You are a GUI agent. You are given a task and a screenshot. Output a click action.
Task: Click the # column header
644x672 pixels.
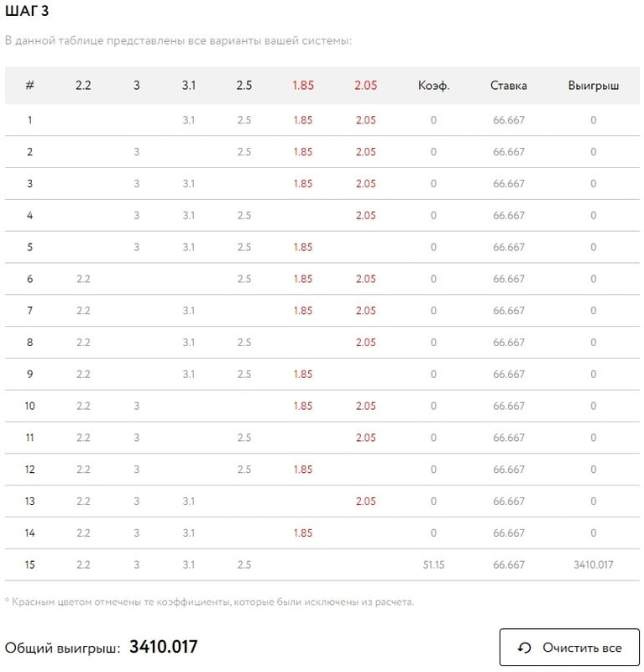coord(29,86)
